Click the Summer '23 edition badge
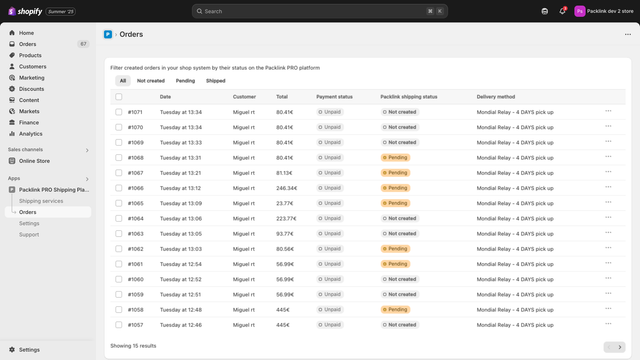Screen dimensions: 640x360 pos(60,11)
